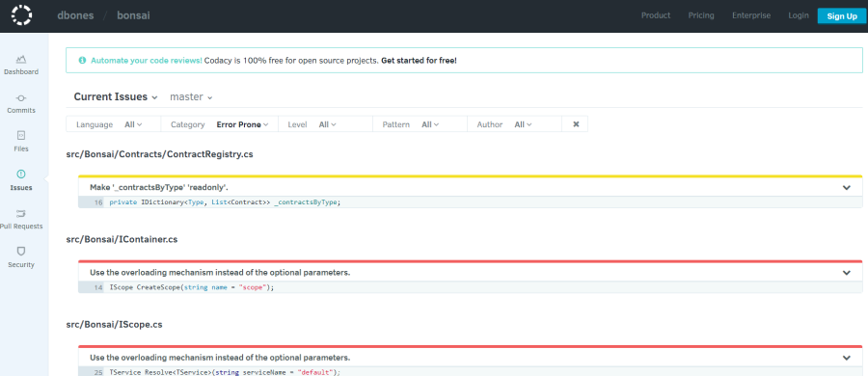Screen dimensions: 868x376
Task: Open the Files sidebar icon
Action: click(x=21, y=136)
